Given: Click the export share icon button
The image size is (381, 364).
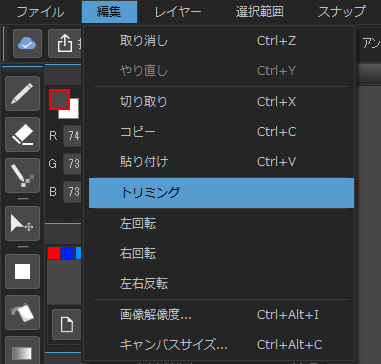Looking at the screenshot, I should coord(65,44).
